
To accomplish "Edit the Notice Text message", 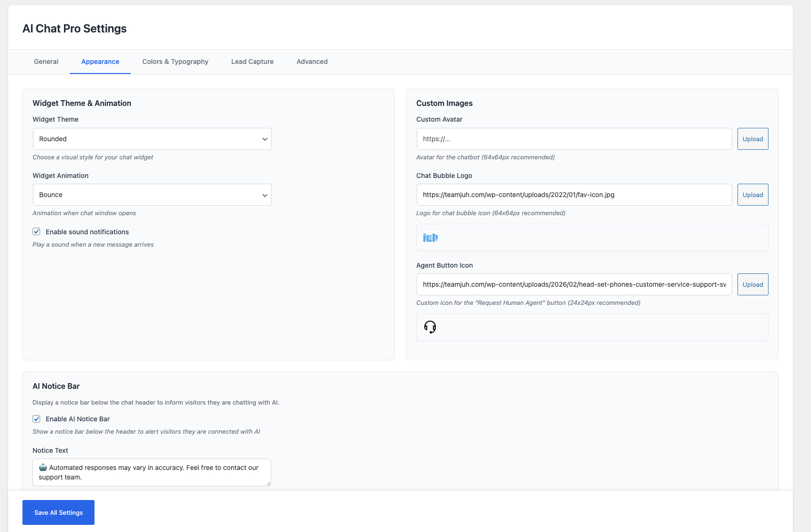I will coord(151,472).
